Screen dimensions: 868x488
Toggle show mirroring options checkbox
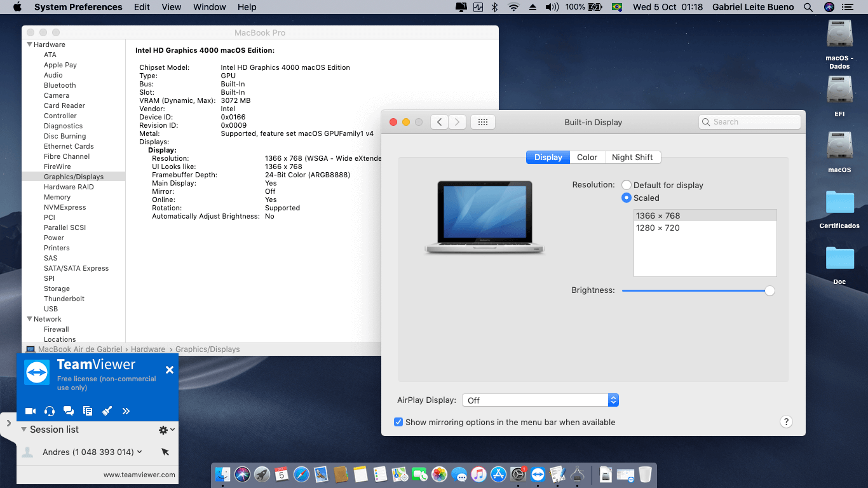click(398, 422)
